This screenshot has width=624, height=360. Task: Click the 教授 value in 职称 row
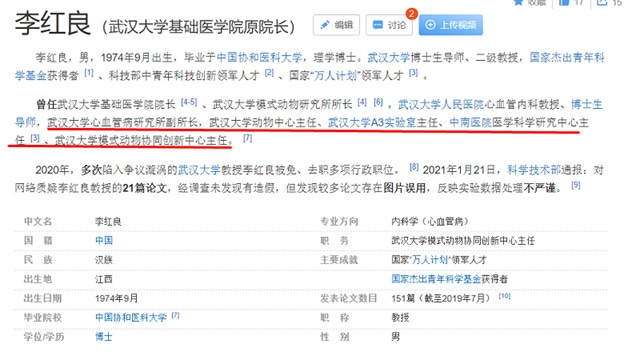click(400, 317)
